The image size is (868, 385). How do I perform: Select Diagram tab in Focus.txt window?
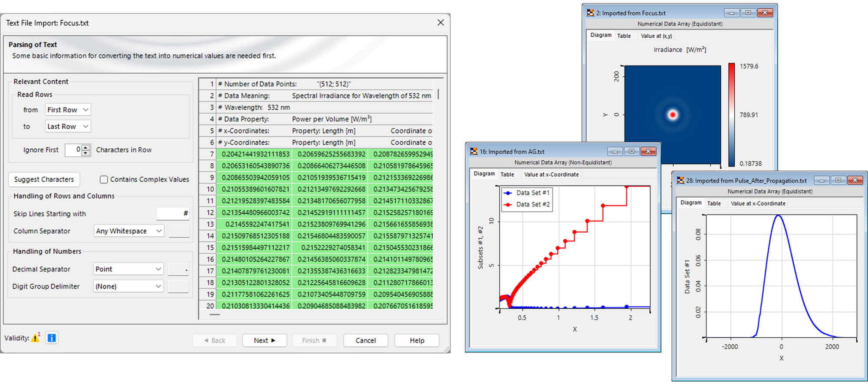(x=601, y=35)
